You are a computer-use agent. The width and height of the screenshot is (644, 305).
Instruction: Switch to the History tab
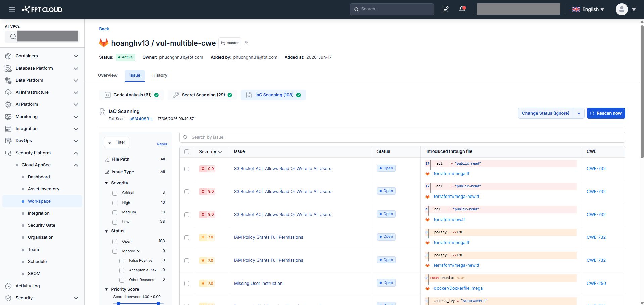click(x=160, y=75)
